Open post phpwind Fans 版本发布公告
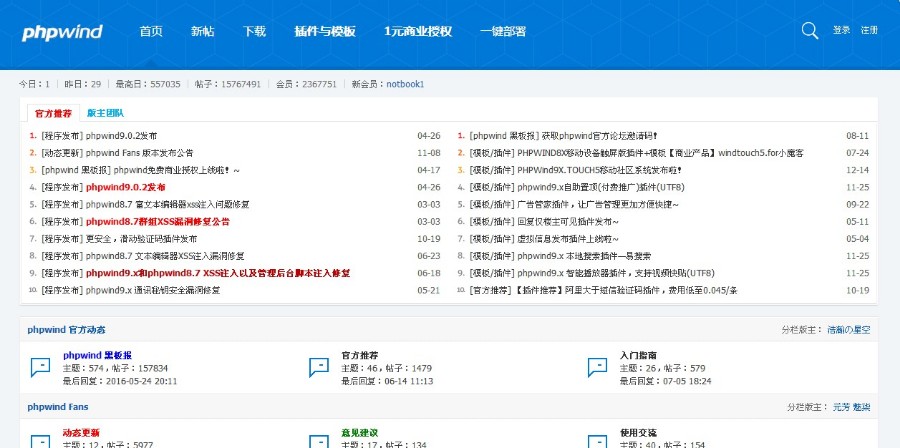900x448 pixels. click(x=139, y=153)
